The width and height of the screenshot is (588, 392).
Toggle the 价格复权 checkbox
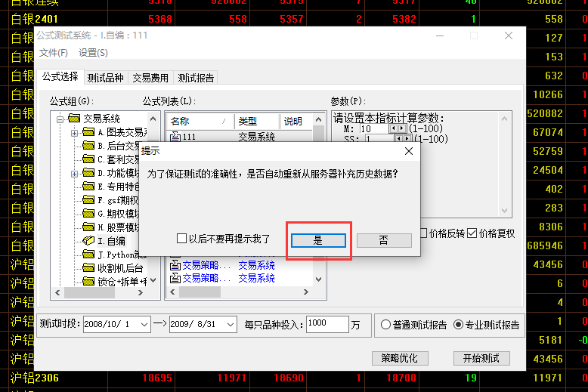tap(472, 233)
